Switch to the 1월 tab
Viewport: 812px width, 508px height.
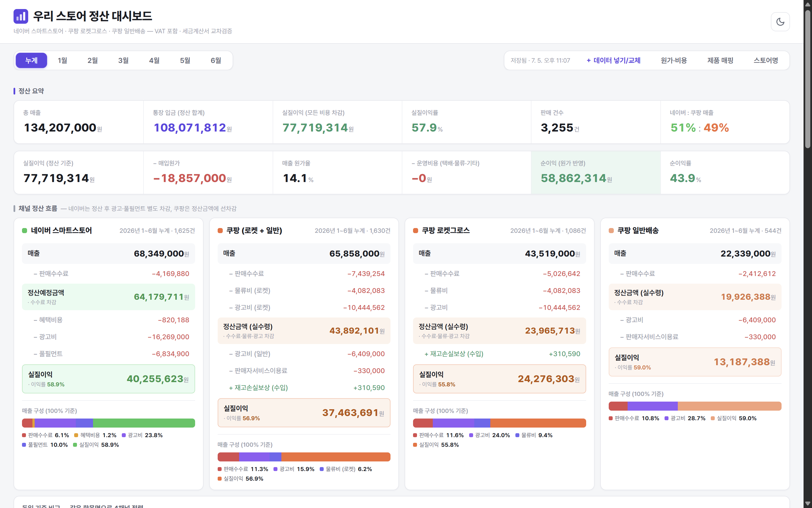click(x=62, y=60)
